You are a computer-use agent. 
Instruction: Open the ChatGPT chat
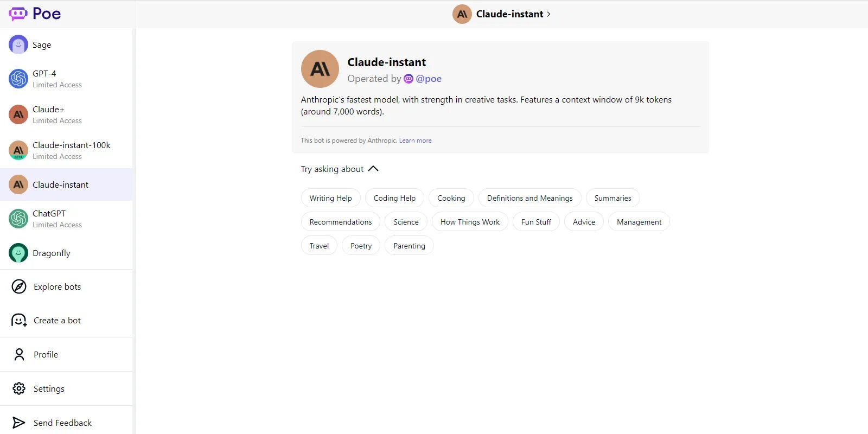pyautogui.click(x=66, y=219)
